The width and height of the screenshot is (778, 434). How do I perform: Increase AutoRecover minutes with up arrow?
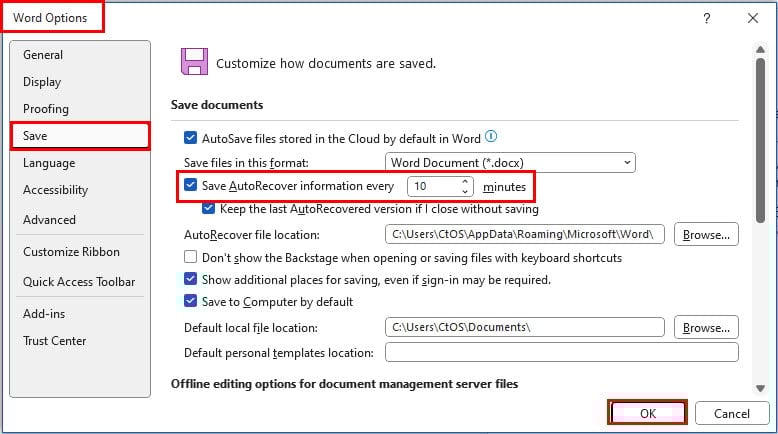point(465,182)
